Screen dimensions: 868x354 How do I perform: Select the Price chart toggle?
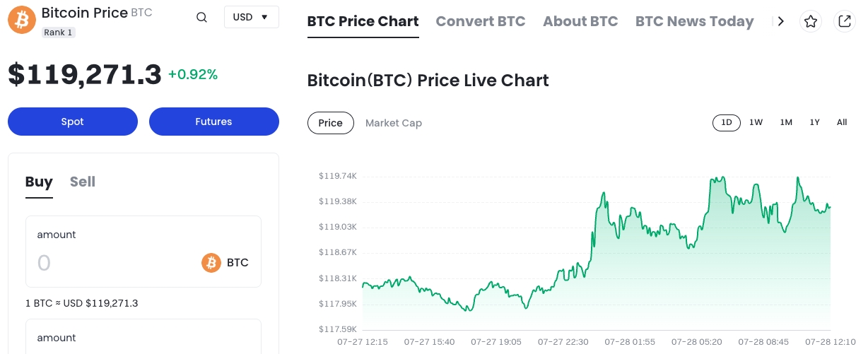pyautogui.click(x=330, y=123)
